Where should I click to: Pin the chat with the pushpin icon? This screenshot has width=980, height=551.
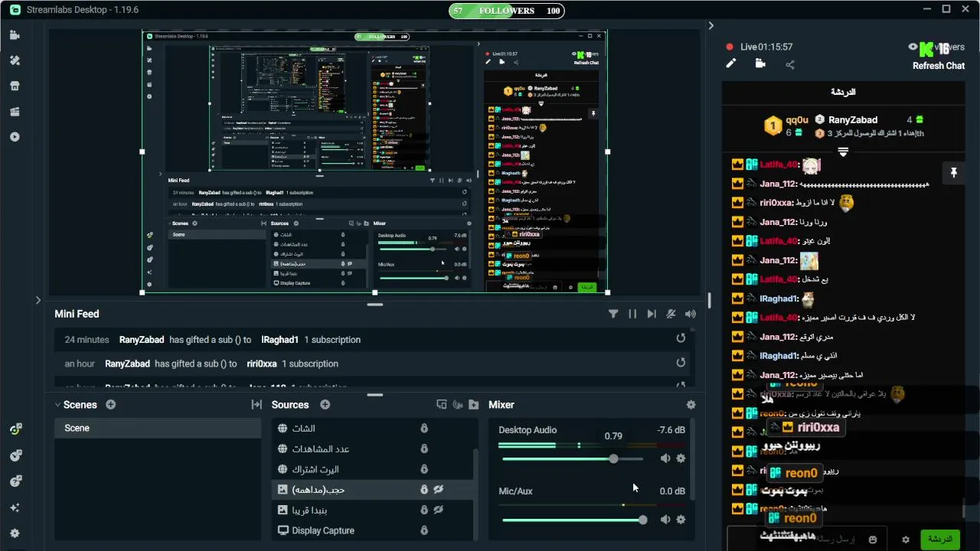(x=953, y=173)
